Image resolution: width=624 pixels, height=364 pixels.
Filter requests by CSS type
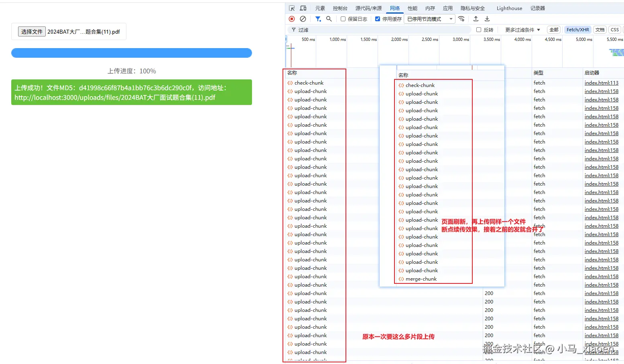pyautogui.click(x=615, y=30)
